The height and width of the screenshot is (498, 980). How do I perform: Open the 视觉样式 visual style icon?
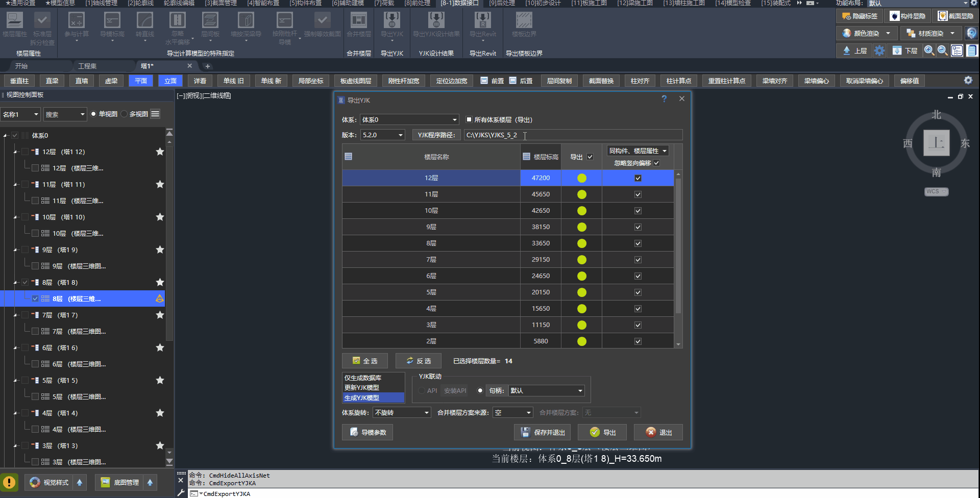35,482
